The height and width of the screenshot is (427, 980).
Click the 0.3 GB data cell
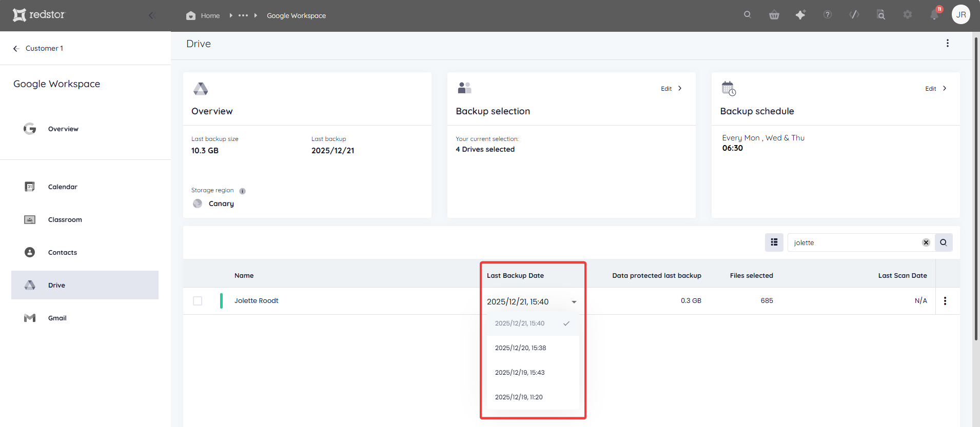click(691, 301)
